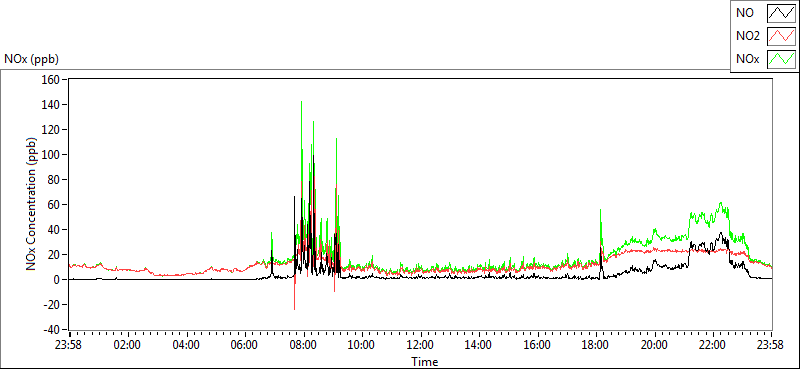
Task: Click the 16:00 time axis label
Action: [538, 344]
